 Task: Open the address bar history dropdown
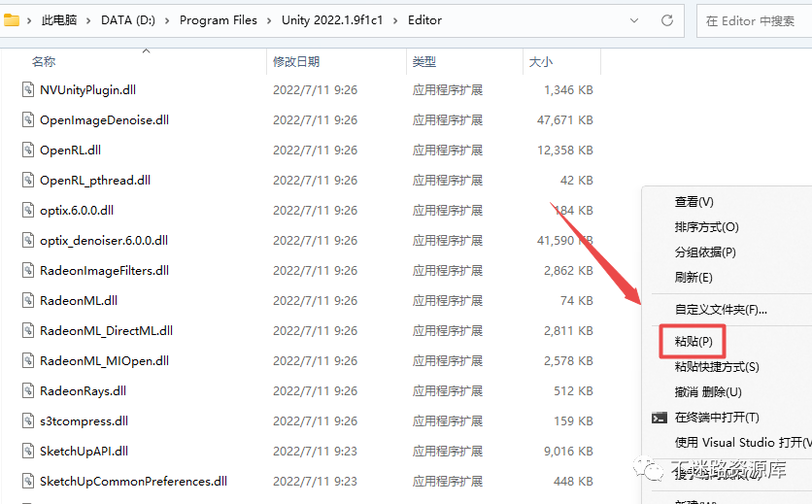634,20
